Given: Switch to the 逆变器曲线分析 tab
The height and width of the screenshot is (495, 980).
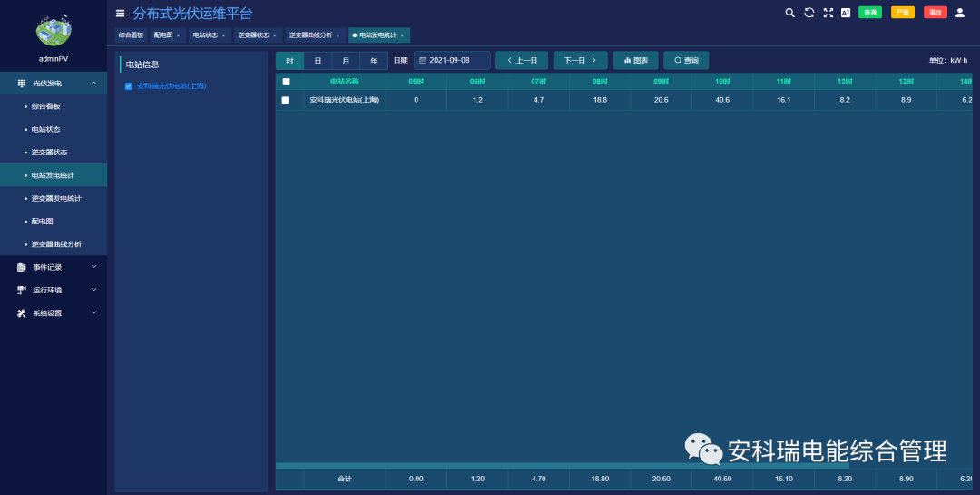Looking at the screenshot, I should click(310, 35).
